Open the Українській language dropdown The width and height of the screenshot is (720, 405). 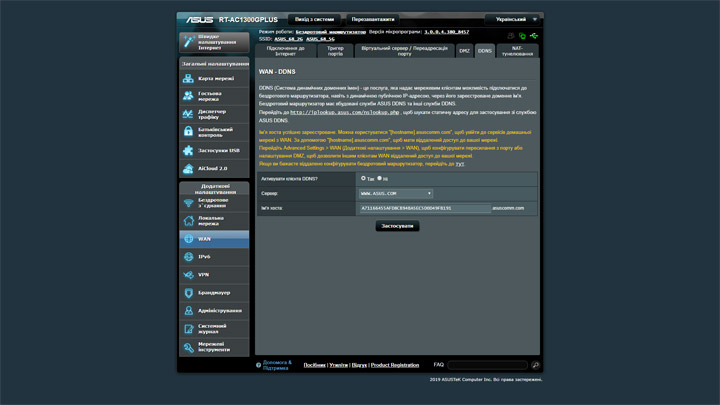pyautogui.click(x=513, y=20)
